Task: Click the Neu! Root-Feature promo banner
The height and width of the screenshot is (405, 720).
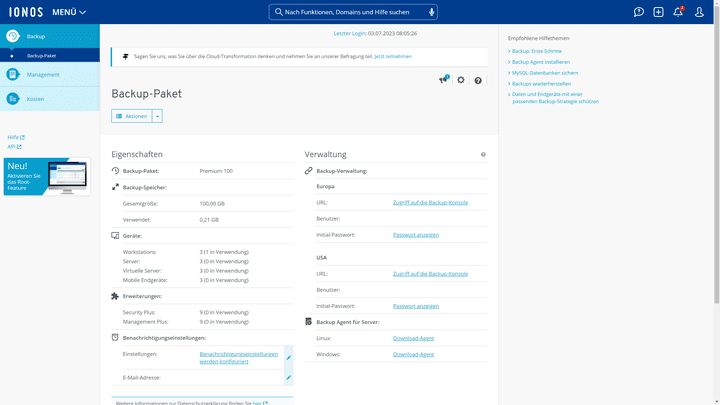Action: tap(46, 176)
